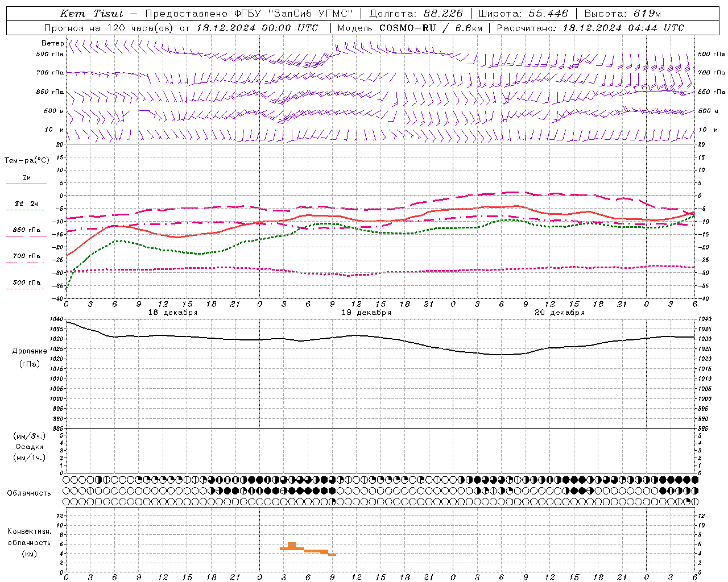The image size is (728, 582).
Task: Click the station name Kem_Tisul in the header
Action: point(92,14)
